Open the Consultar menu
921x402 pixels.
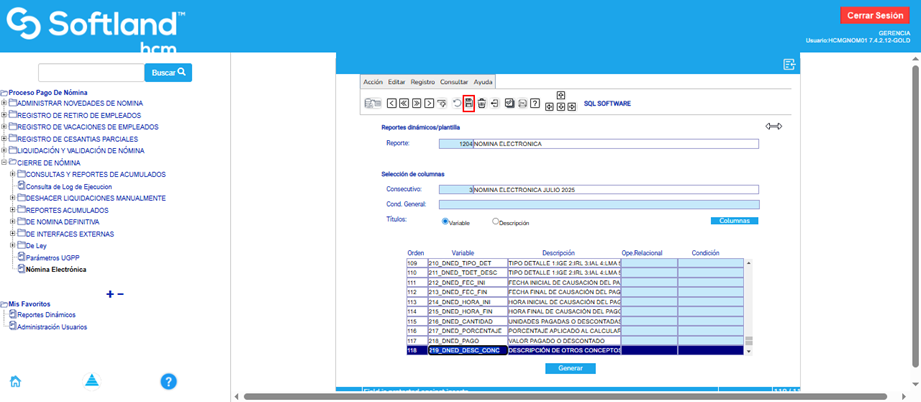click(454, 82)
